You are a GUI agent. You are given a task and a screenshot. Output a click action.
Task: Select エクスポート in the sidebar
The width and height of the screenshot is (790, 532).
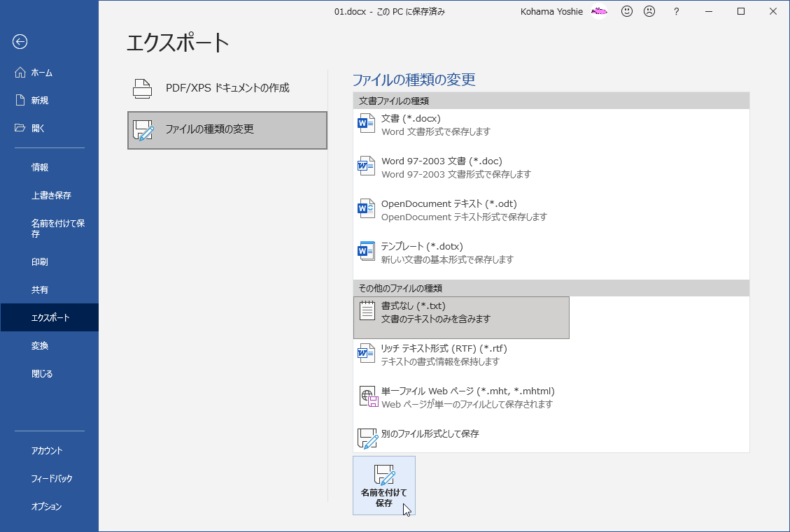(x=50, y=317)
